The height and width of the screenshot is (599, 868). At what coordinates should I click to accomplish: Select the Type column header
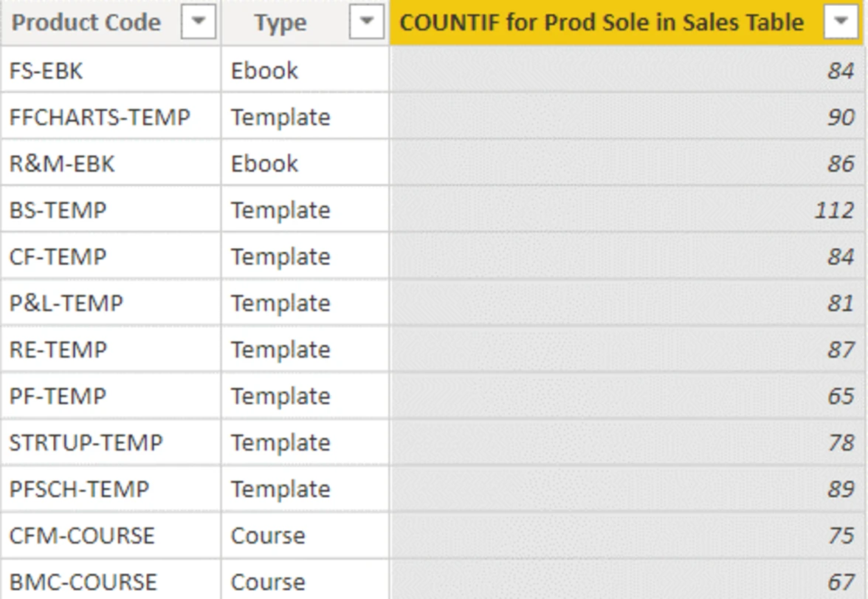280,23
